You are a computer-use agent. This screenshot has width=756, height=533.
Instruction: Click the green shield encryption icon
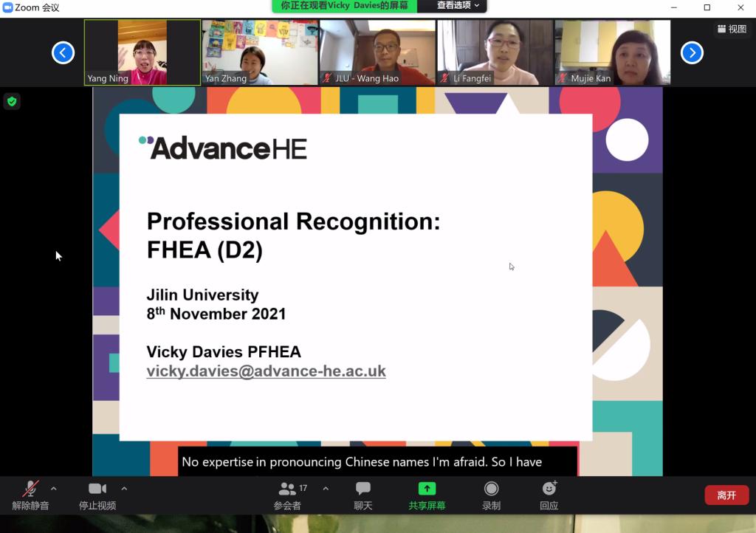click(12, 102)
